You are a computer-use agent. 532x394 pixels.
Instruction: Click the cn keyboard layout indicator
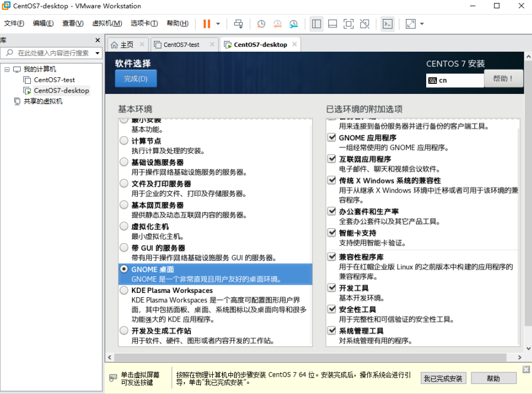tap(455, 80)
